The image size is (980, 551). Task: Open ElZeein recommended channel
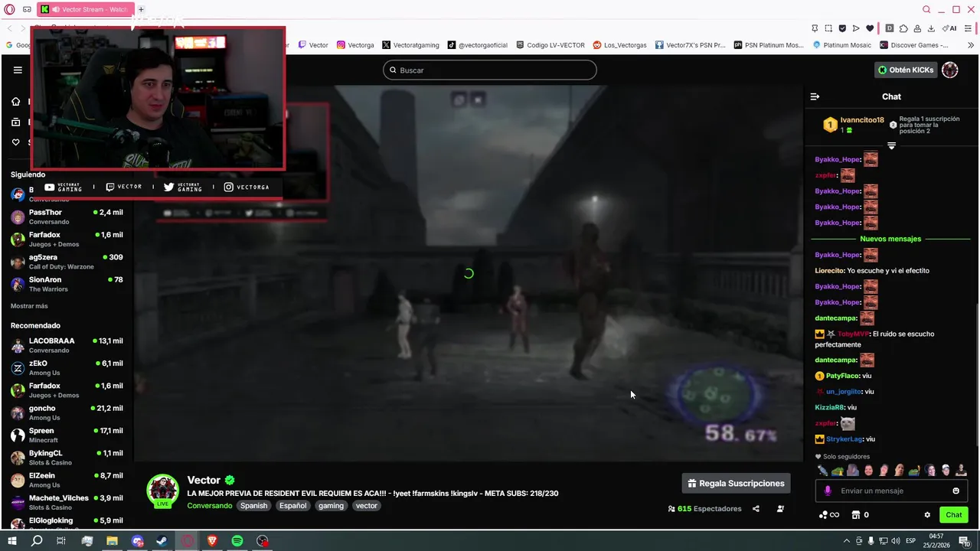pos(67,480)
